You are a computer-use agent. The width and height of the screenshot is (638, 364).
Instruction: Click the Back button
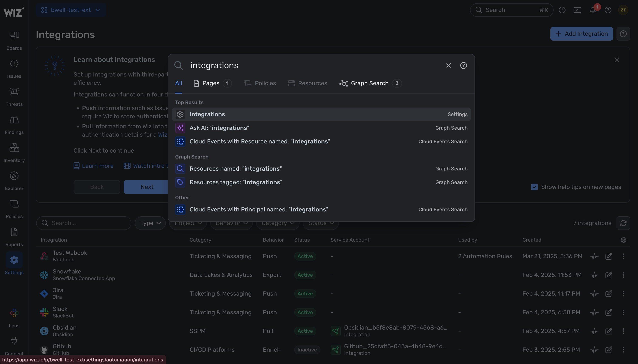97,187
